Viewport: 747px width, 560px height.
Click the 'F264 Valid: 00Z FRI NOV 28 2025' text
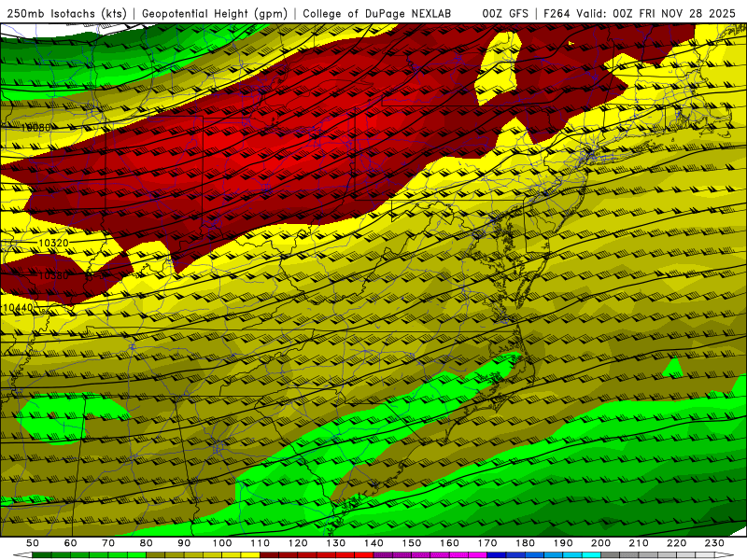point(640,14)
